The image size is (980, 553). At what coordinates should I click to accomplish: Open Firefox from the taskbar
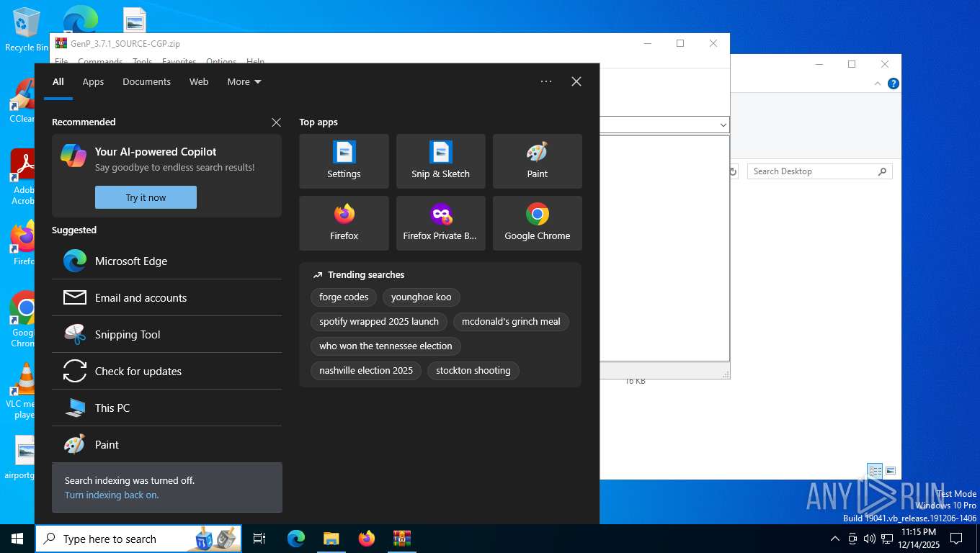pos(367,539)
